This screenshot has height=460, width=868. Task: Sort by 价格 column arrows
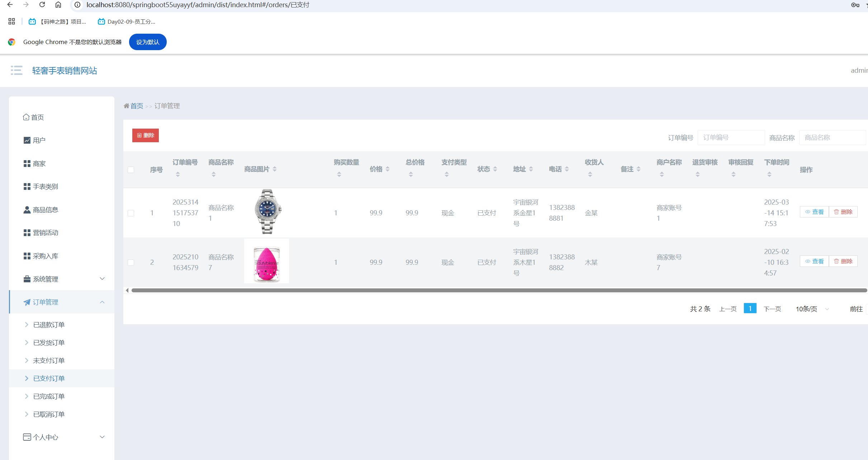[388, 169]
